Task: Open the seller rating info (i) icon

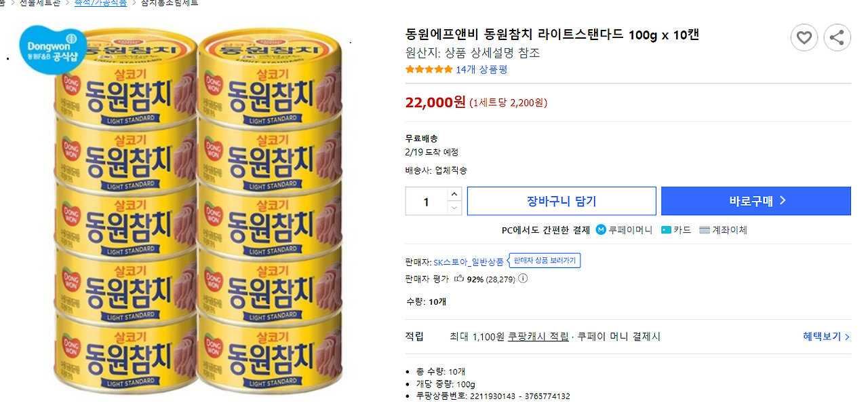Action: click(x=522, y=278)
